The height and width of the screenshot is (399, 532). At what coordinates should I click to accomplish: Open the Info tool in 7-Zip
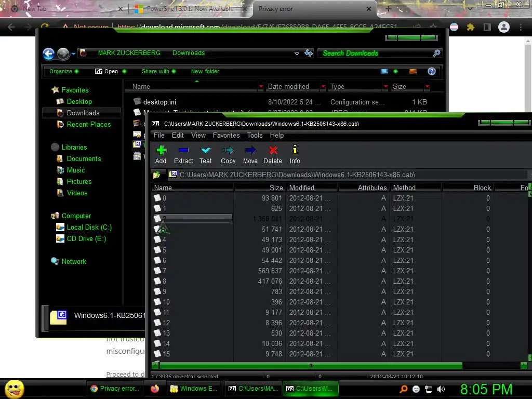295,154
